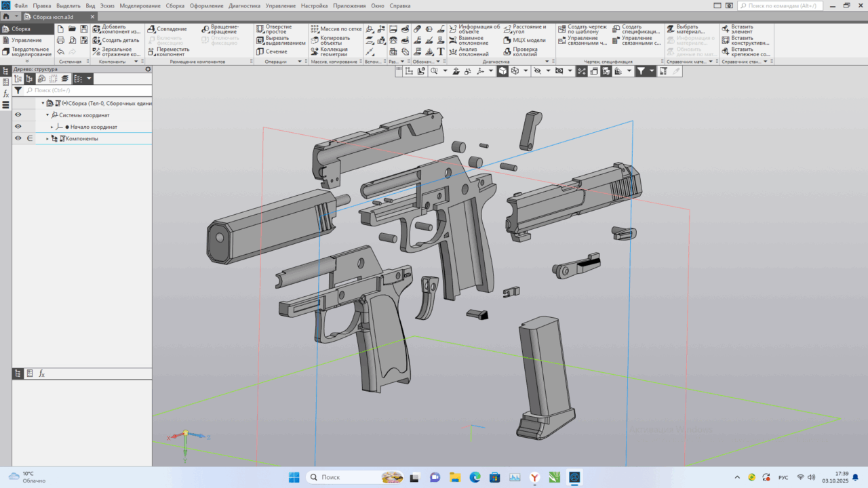Screen dimensions: 868x488
Task: Hide Системы координат via eye toggle
Action: (x=18, y=114)
